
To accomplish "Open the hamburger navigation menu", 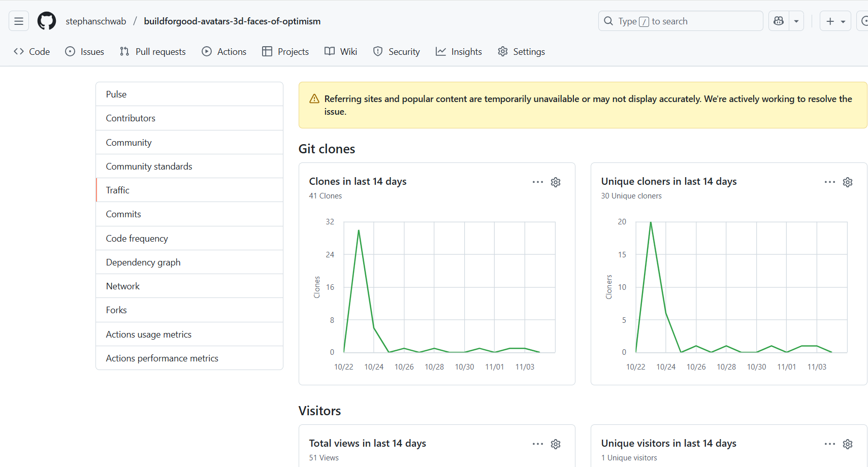I will click(x=19, y=21).
